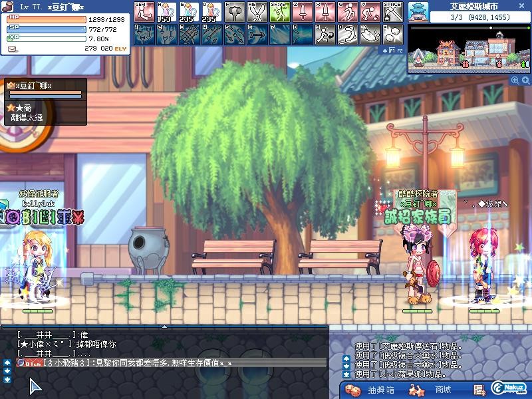Click the HP bar
The image size is (532, 399).
tap(47, 19)
